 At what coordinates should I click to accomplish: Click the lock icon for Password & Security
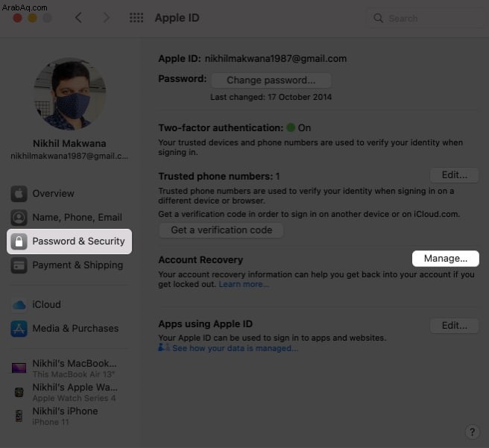click(19, 242)
